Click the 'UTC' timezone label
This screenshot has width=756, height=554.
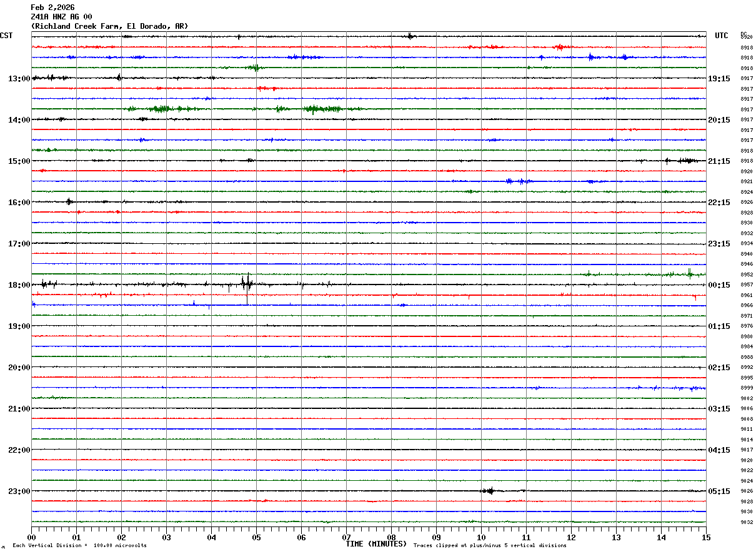pyautogui.click(x=722, y=36)
